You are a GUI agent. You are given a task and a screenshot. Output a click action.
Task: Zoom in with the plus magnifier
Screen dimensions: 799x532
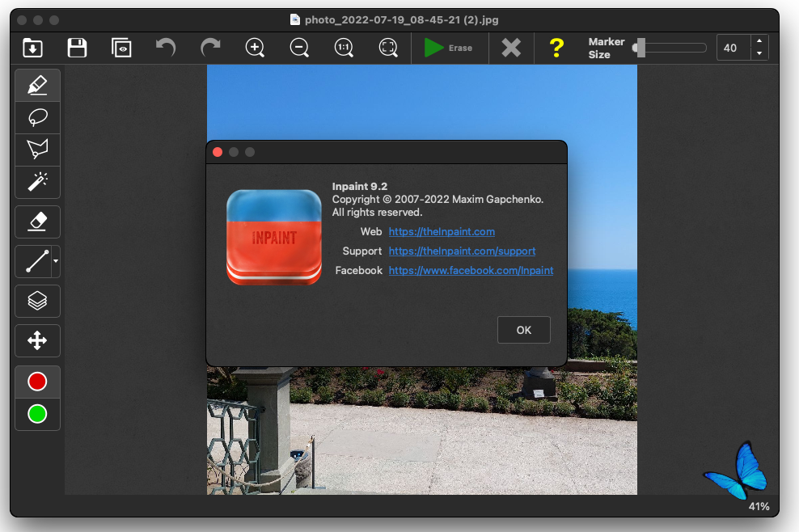[x=255, y=48]
